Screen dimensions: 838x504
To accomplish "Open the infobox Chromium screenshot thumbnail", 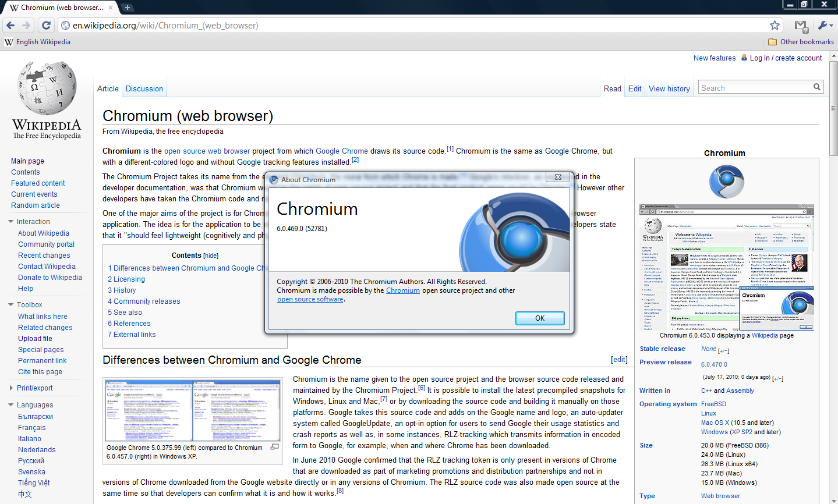I will (726, 267).
